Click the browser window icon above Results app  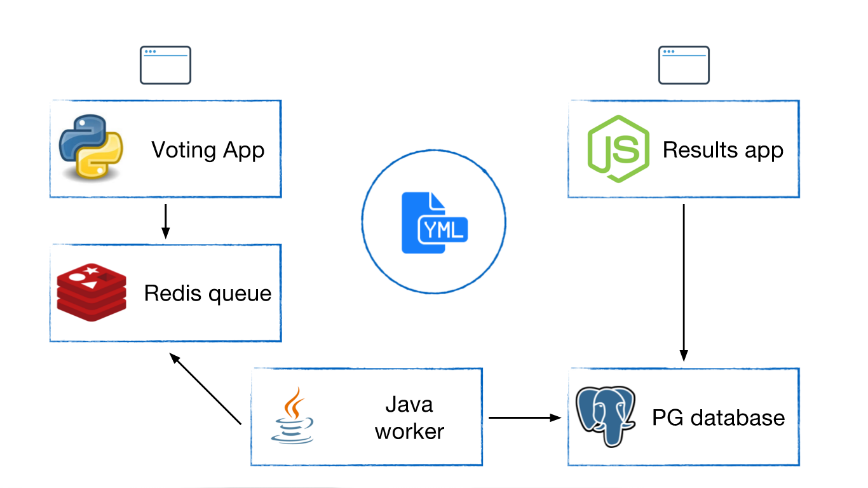point(684,65)
